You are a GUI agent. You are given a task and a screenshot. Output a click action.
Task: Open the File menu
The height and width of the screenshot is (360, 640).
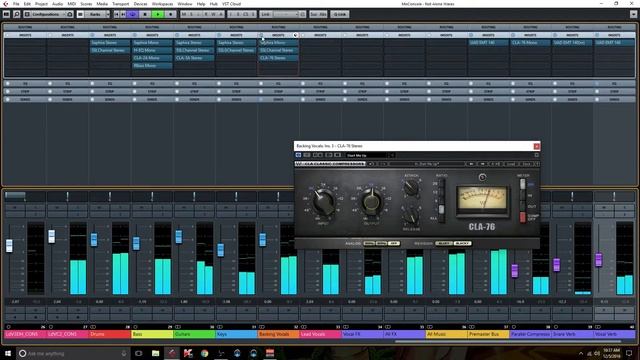16,4
